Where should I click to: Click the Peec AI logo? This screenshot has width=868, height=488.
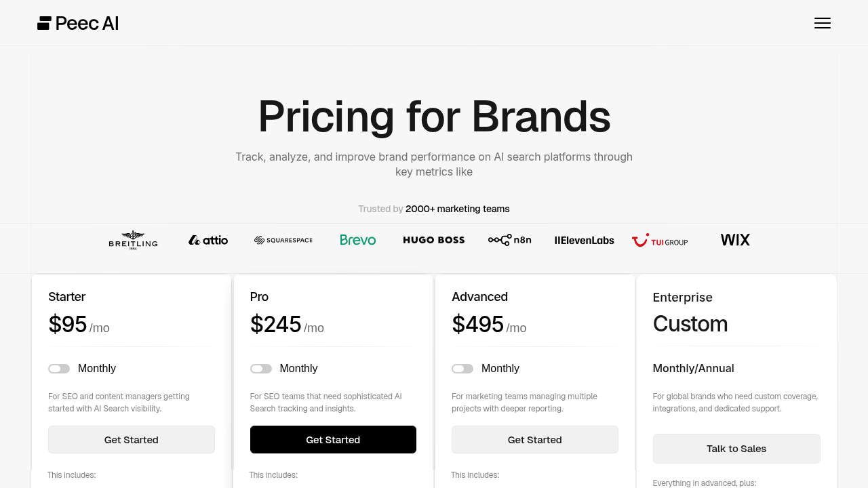[78, 23]
